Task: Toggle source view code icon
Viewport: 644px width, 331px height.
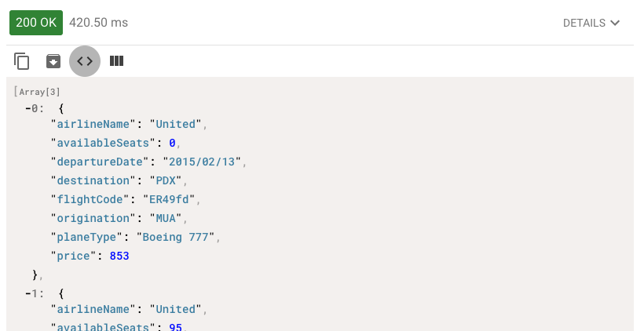Action: coord(85,61)
